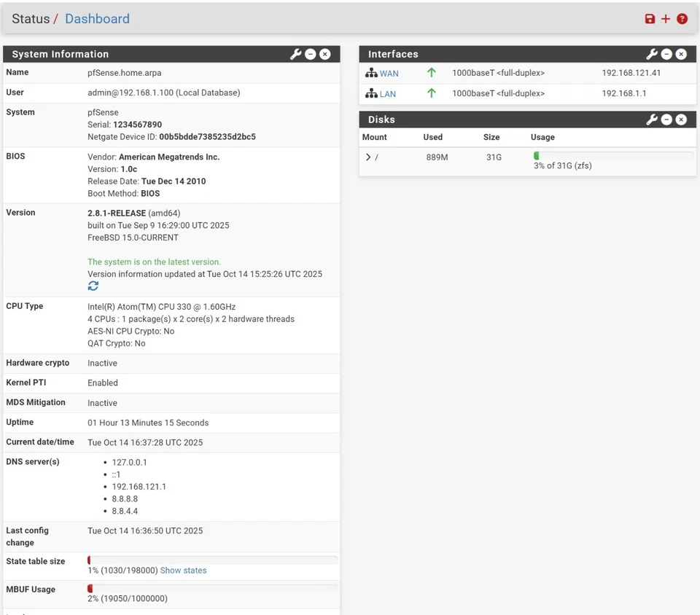The image size is (700, 615).
Task: Save the dashboard layout with the disk icon
Action: (x=650, y=19)
